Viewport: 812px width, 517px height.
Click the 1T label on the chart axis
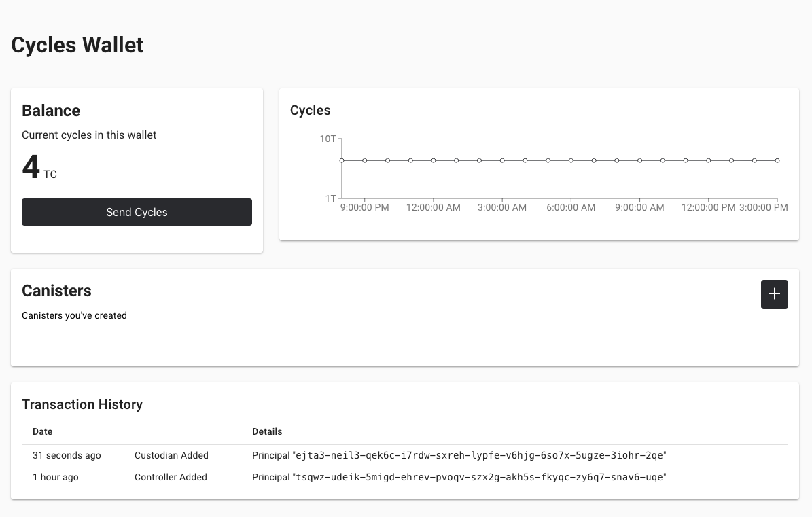tap(331, 198)
